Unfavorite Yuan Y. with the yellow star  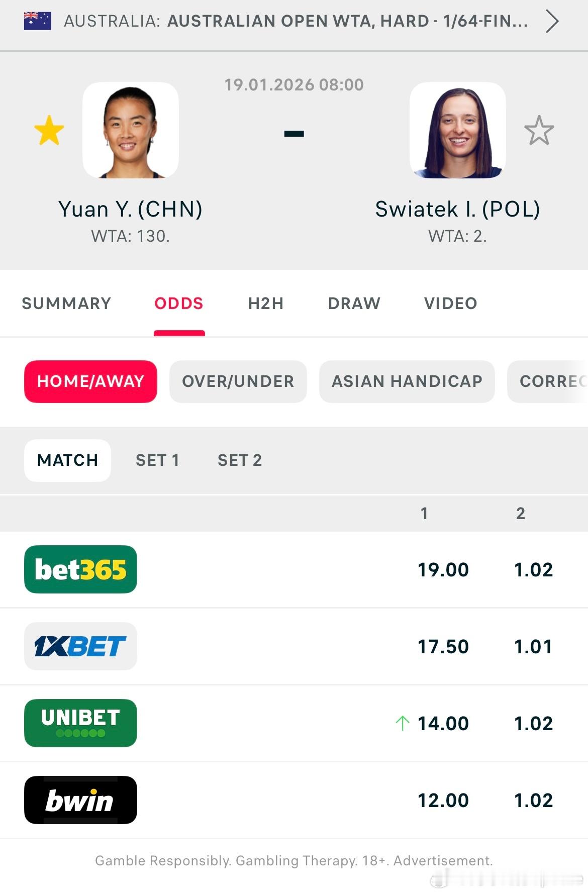point(49,131)
